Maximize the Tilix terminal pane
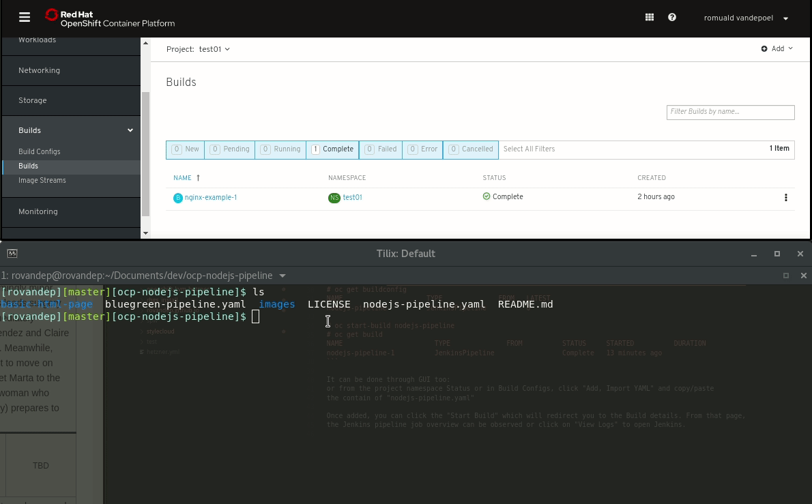The height and width of the screenshot is (504, 812). point(785,276)
